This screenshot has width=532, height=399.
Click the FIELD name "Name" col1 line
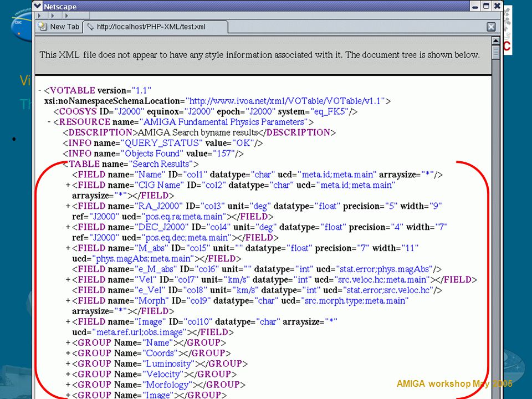pyautogui.click(x=257, y=175)
